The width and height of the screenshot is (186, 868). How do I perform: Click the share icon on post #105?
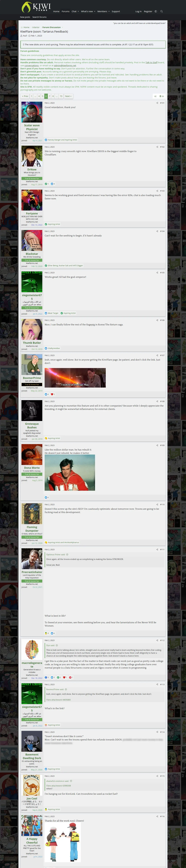coord(157,273)
